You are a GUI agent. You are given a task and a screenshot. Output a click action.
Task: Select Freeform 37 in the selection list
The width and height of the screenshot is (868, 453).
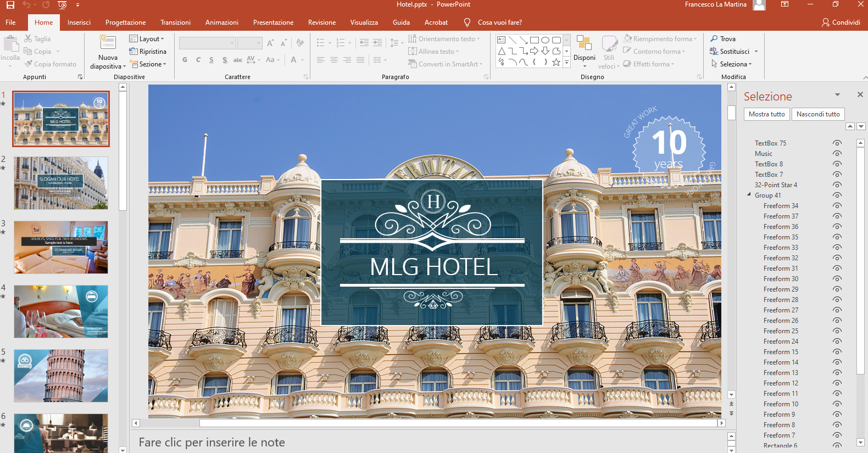pos(781,216)
